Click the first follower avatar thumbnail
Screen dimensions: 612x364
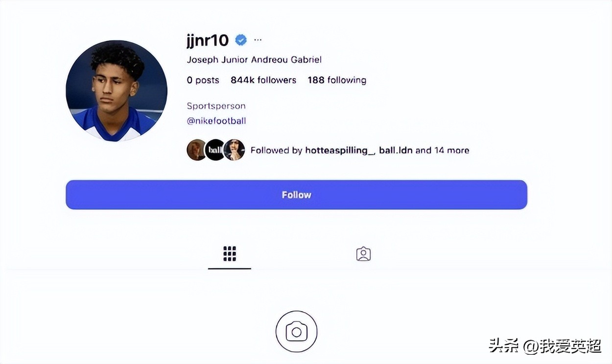[x=196, y=150]
